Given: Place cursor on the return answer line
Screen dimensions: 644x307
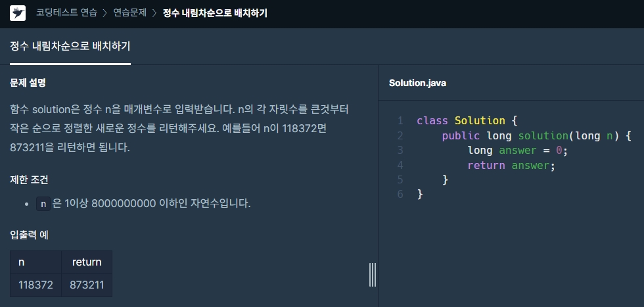Looking at the screenshot, I should (x=511, y=165).
